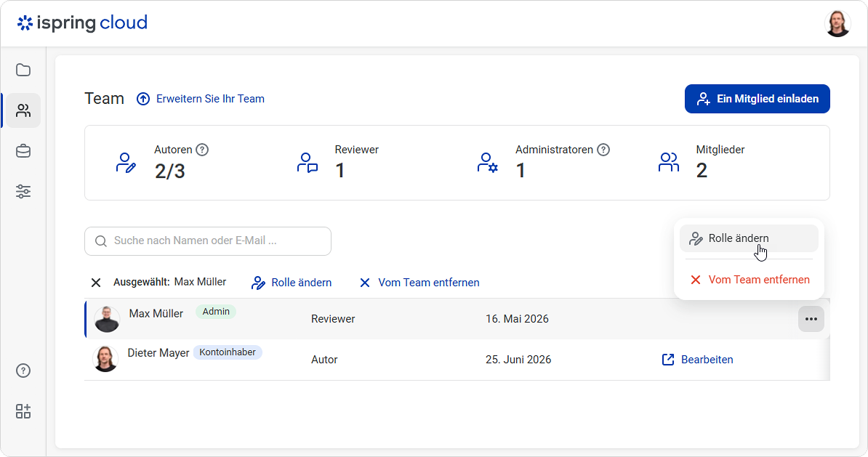Click the help icon next to Administratoren
This screenshot has width=868, height=457.
tap(603, 150)
